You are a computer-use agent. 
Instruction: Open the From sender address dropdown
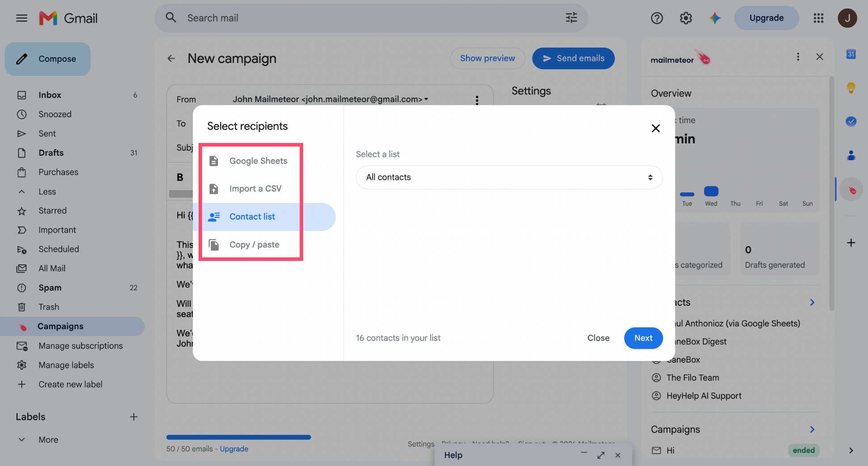(330, 99)
